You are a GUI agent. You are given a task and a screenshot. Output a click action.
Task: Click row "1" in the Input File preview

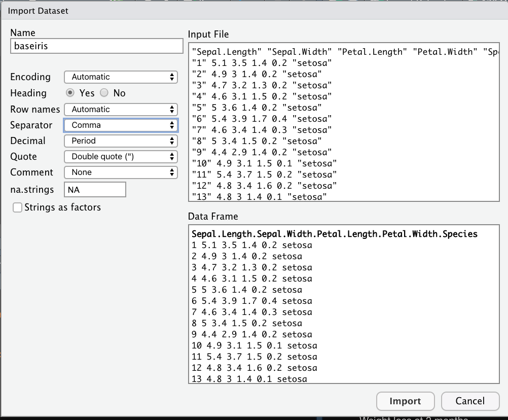(262, 63)
